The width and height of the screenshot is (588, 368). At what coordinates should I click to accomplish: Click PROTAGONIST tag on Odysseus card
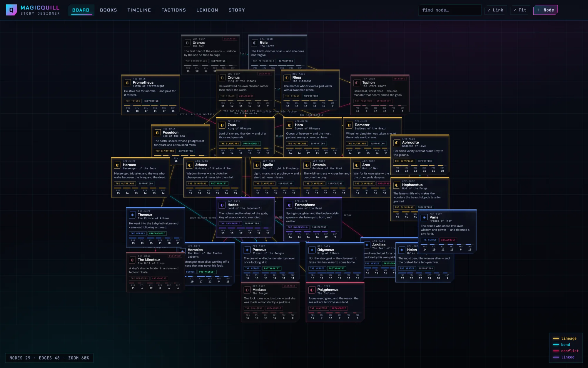point(336,268)
